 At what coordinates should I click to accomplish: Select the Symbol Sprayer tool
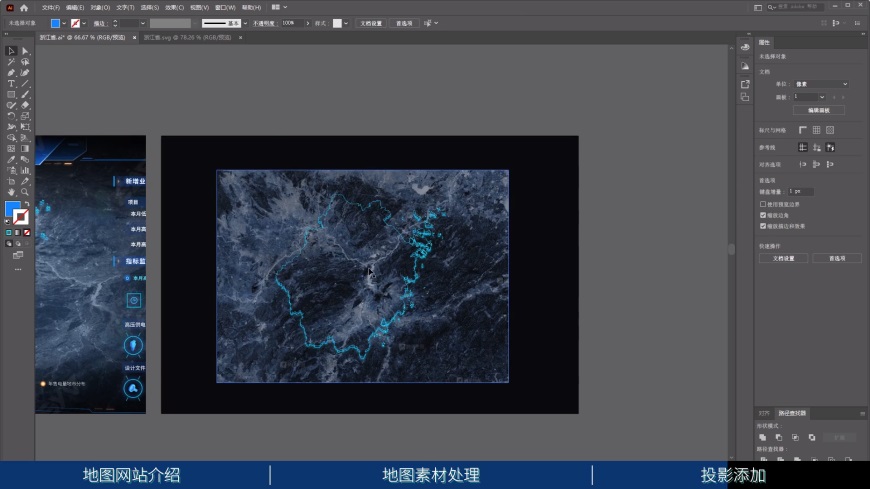(11, 170)
